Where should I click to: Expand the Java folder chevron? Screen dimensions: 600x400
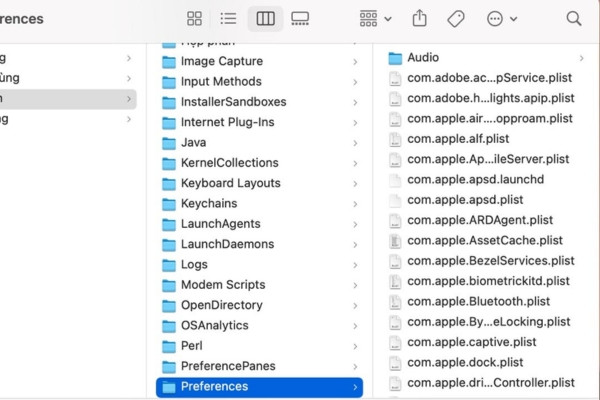(x=355, y=143)
